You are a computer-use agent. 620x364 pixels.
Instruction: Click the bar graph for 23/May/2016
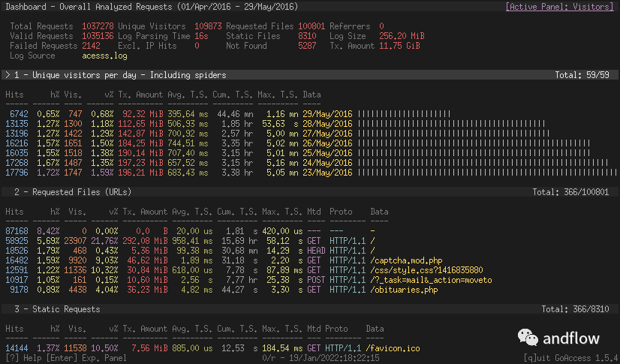[488, 172]
